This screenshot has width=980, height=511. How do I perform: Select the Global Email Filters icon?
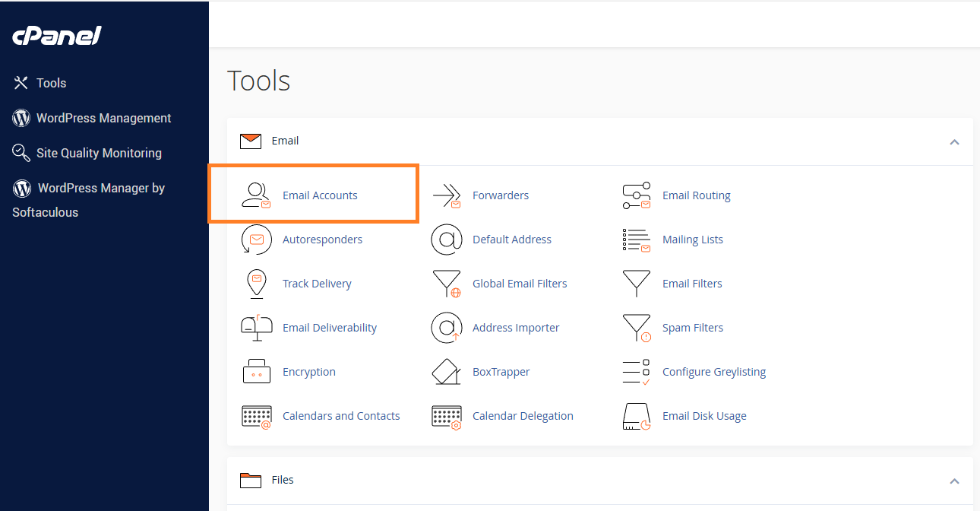446,284
